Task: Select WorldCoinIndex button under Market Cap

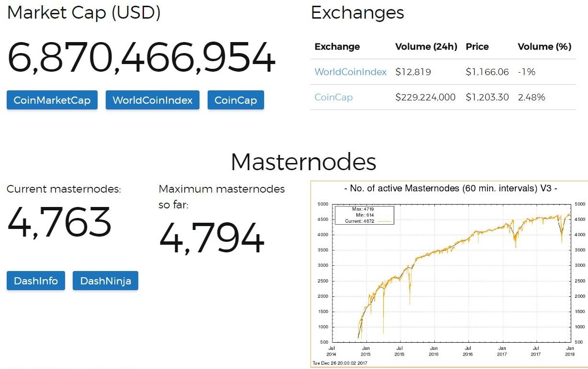Action: click(152, 100)
